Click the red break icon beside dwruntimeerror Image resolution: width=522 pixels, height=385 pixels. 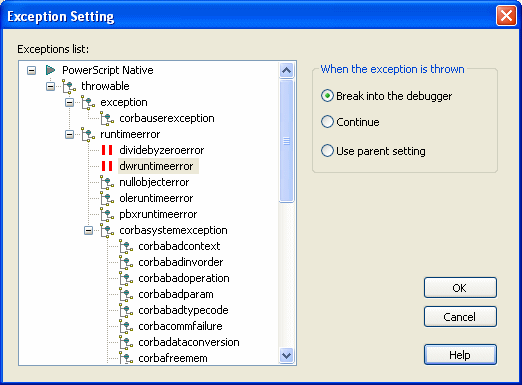pyautogui.click(x=107, y=166)
